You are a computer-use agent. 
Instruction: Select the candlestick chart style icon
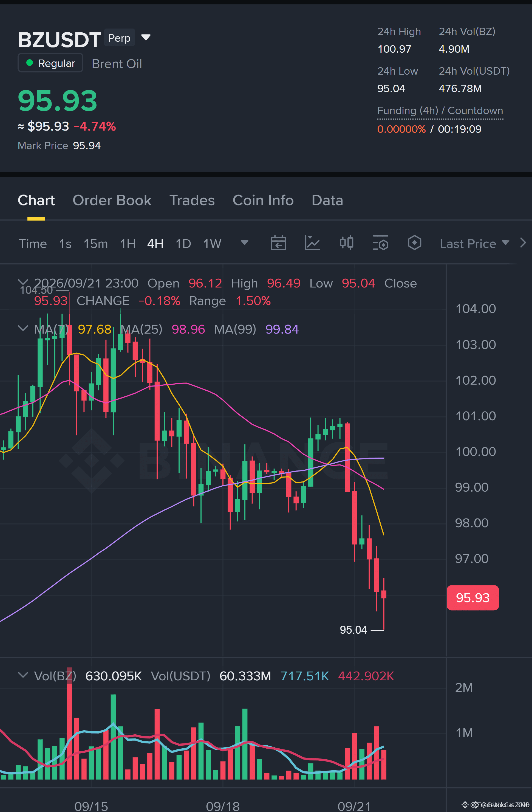pyautogui.click(x=346, y=243)
